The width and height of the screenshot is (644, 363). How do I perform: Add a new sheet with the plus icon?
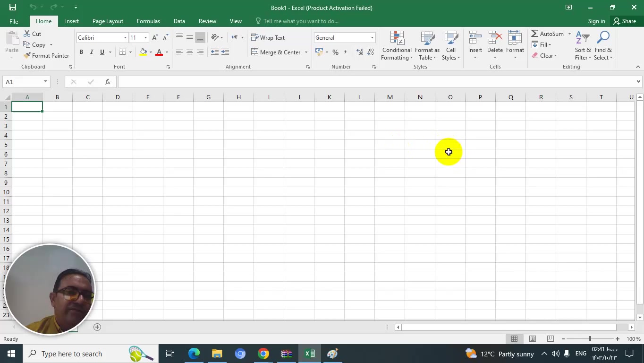[x=97, y=327]
